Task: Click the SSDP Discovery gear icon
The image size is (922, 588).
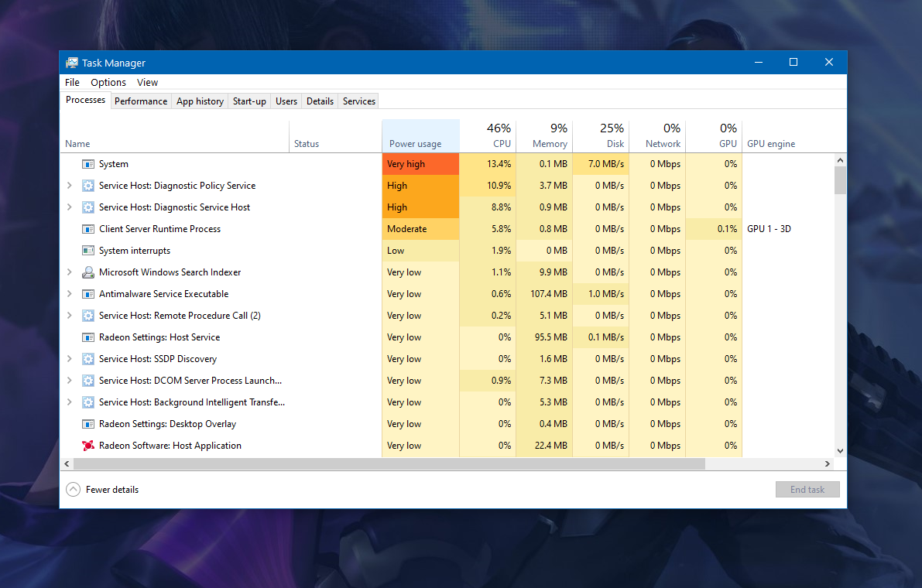Action: click(88, 359)
